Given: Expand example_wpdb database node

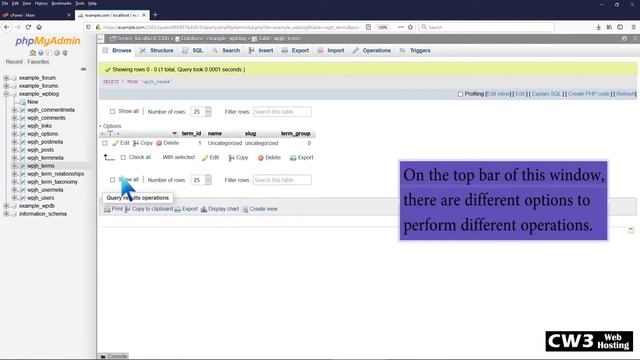Looking at the screenshot, I should 6,206.
